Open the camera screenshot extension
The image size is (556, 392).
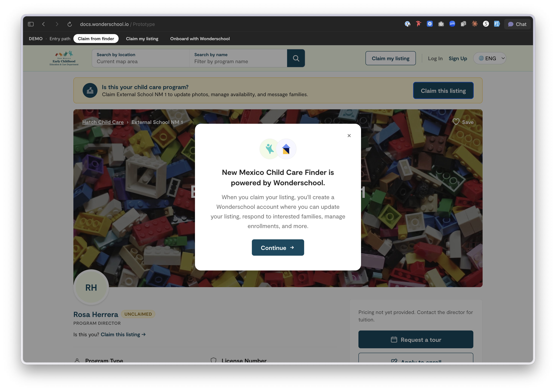441,24
